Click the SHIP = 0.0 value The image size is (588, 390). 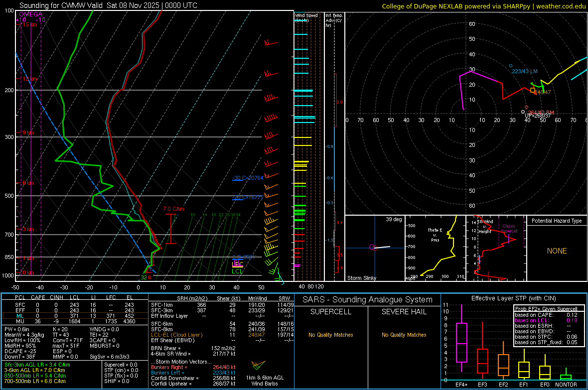pos(117,381)
